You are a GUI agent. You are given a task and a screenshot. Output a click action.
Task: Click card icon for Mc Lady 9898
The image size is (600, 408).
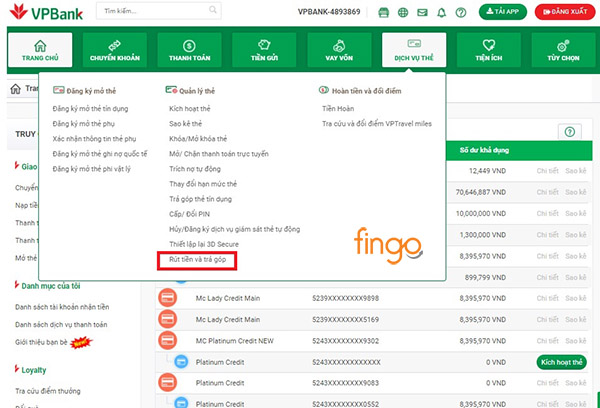click(168, 298)
